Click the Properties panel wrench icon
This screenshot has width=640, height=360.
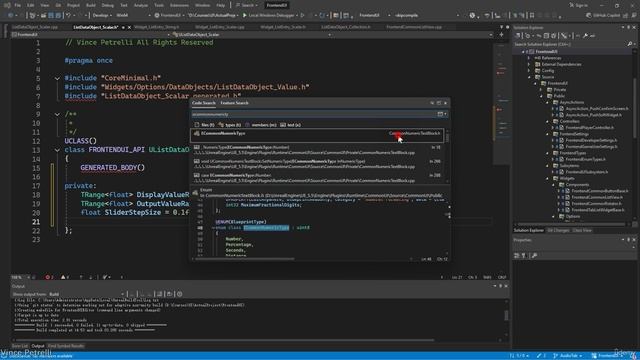(x=534, y=256)
